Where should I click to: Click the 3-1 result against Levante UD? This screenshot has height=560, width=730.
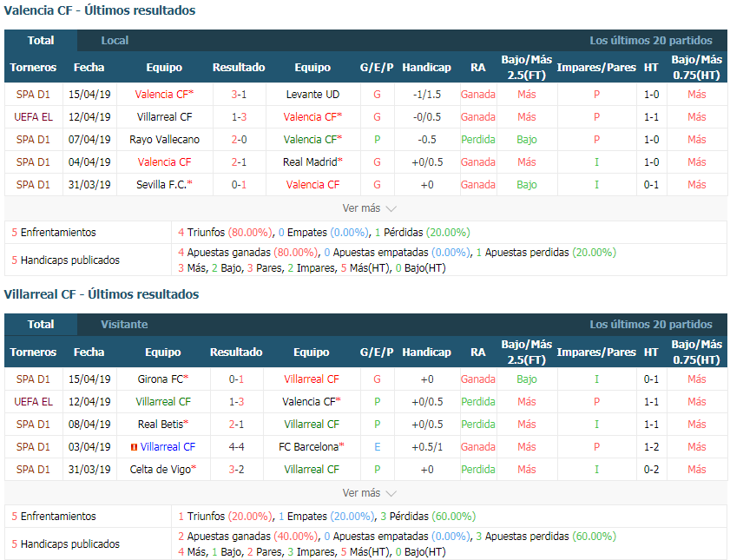(239, 95)
